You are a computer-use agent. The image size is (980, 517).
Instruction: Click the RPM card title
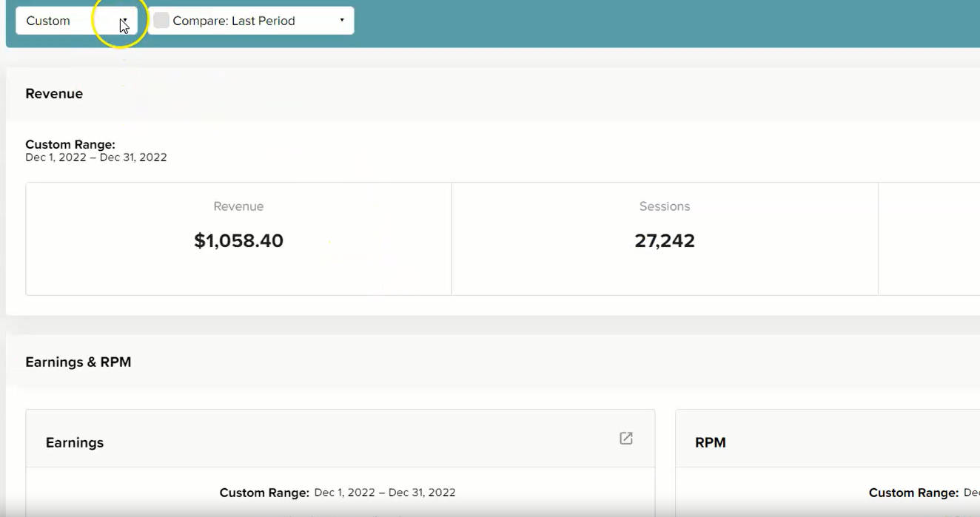click(x=711, y=442)
